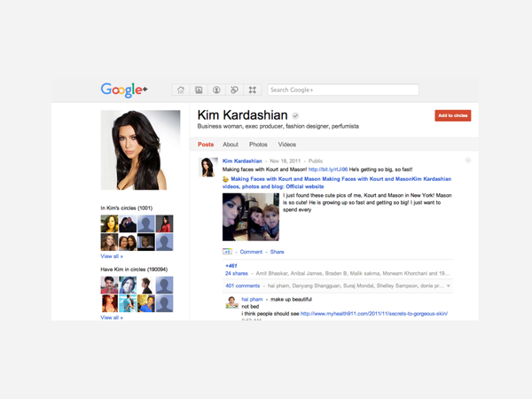
Task: Click the Share link
Action: click(277, 252)
